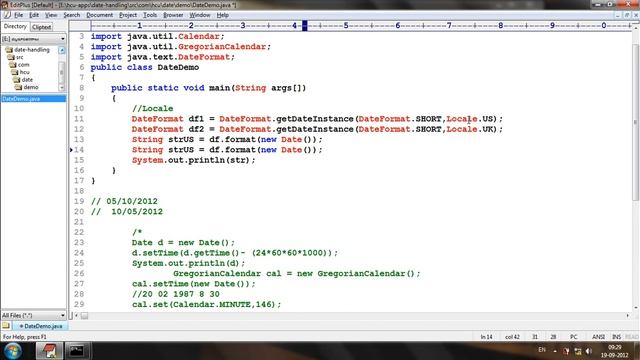The width and height of the screenshot is (640, 360).
Task: Select the date-handling folder
Action: tap(31, 50)
